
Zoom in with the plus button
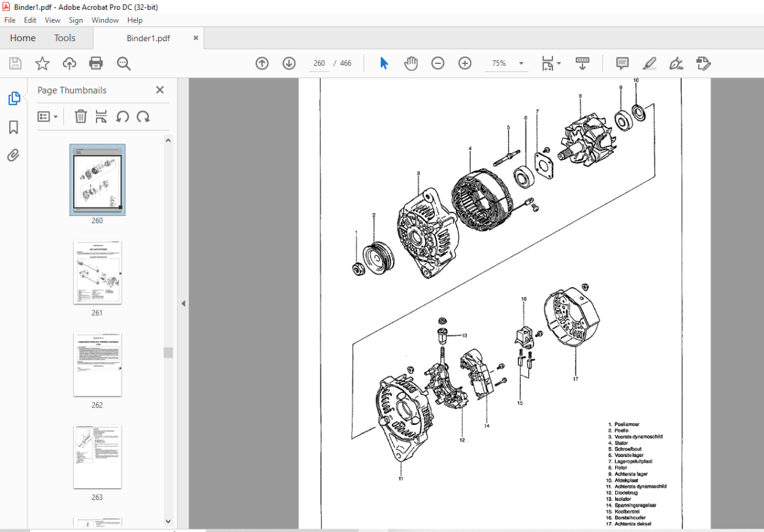465,63
